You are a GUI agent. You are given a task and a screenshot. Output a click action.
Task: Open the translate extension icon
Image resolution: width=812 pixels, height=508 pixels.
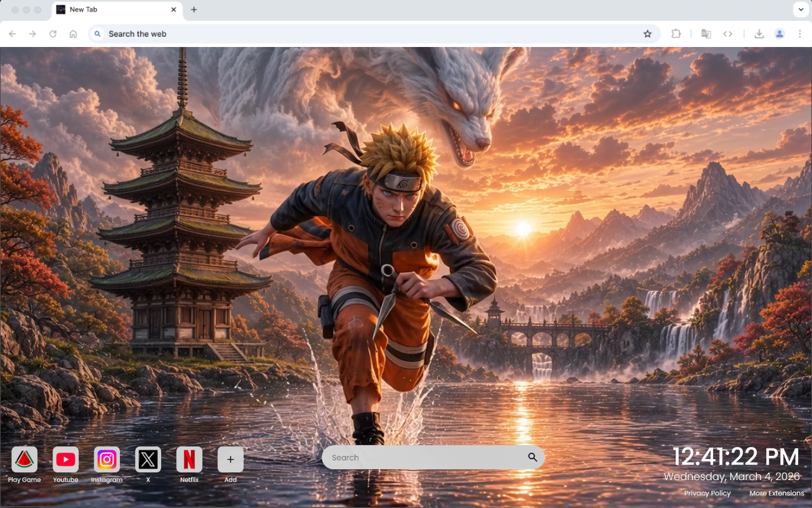pos(706,34)
